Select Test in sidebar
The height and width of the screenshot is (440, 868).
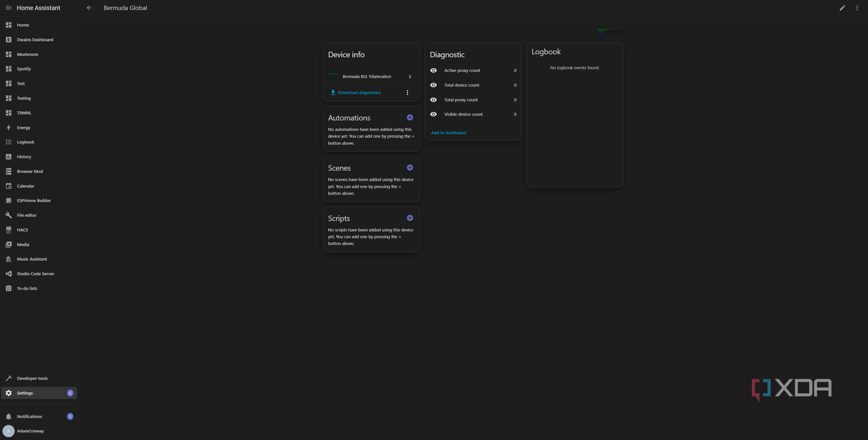39,84
